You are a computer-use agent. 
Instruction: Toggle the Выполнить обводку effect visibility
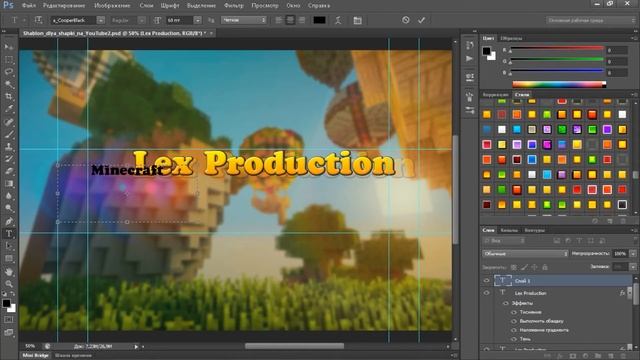(x=514, y=321)
